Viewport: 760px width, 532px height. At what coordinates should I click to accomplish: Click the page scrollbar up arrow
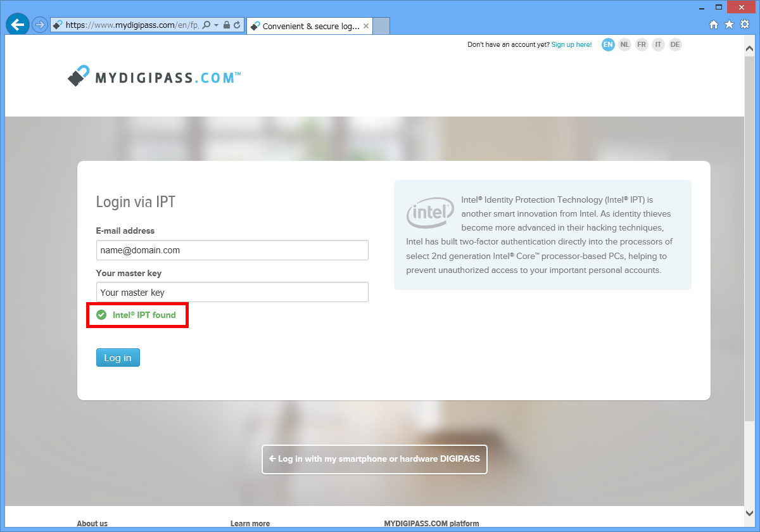pos(750,48)
